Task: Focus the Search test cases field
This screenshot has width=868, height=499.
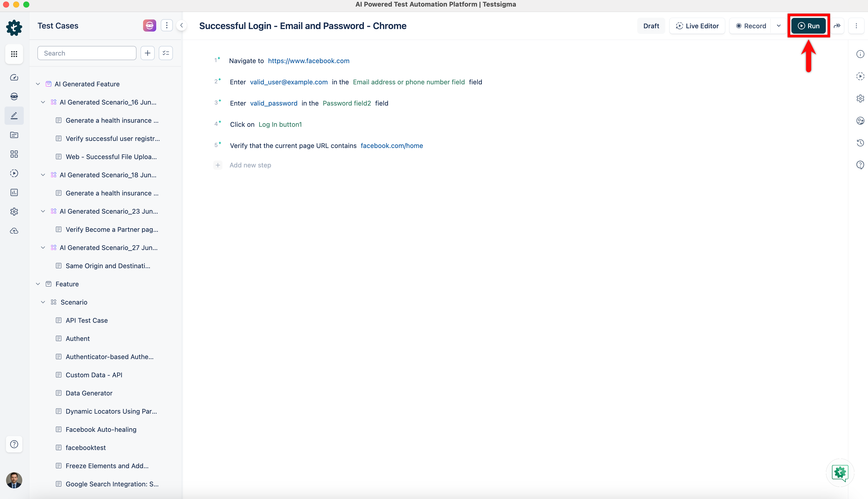Action: tap(87, 53)
